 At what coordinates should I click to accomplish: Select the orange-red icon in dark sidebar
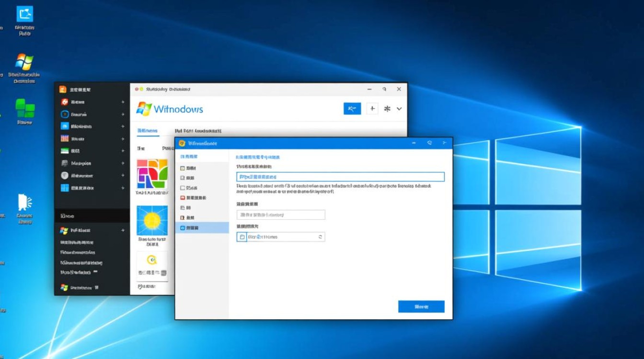pos(65,102)
